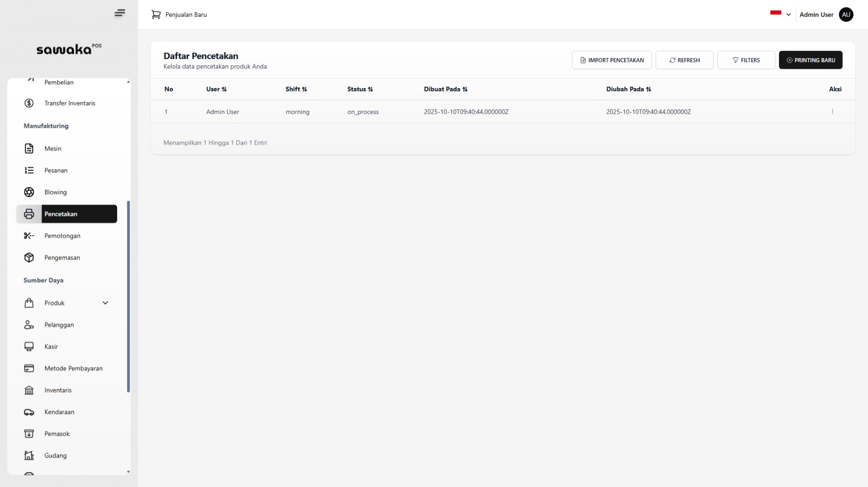Click the Blowing globe icon
The image size is (868, 487).
coord(29,192)
